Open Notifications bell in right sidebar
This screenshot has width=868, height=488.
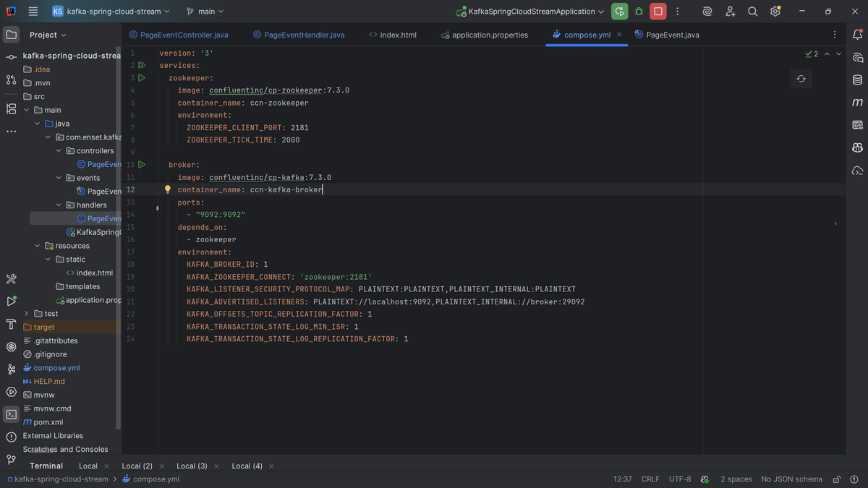pos(857,34)
